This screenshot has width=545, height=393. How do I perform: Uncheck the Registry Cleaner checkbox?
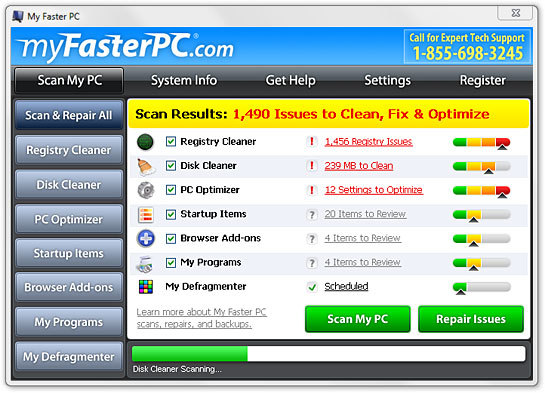(x=171, y=141)
